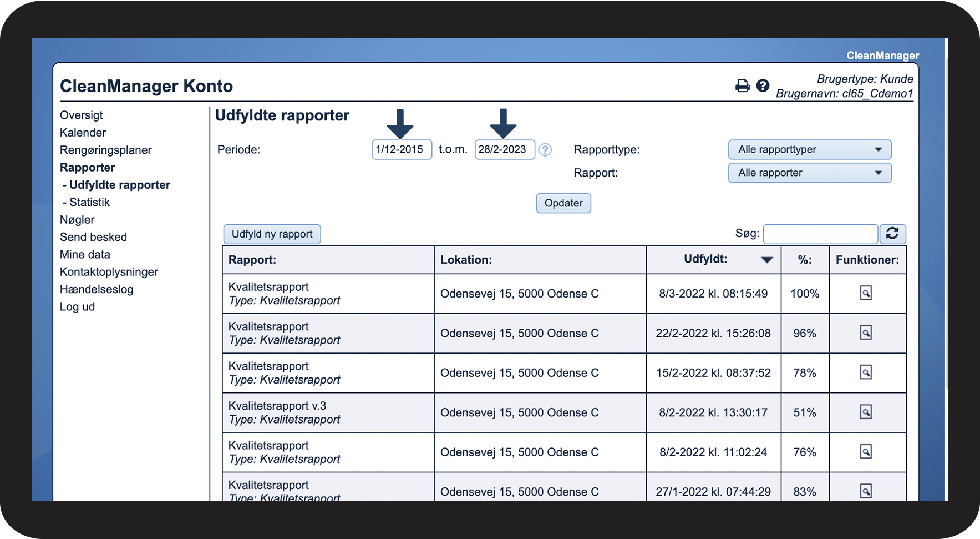Screen dimensions: 980x539
Task: Click the period help icon beside end date
Action: (x=545, y=150)
